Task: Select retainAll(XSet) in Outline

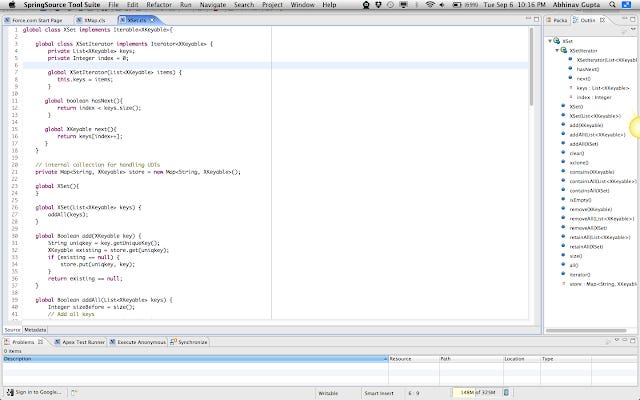Action: (586, 247)
